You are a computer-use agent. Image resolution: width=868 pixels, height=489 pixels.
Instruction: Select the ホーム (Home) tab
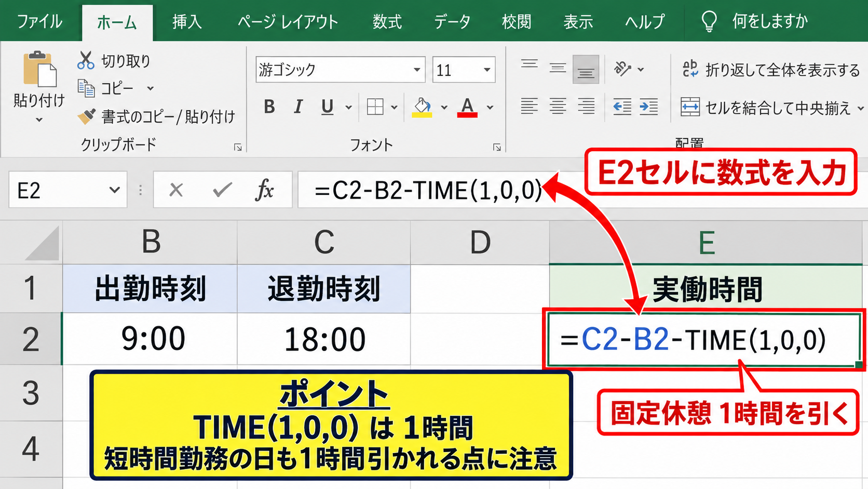click(x=117, y=22)
